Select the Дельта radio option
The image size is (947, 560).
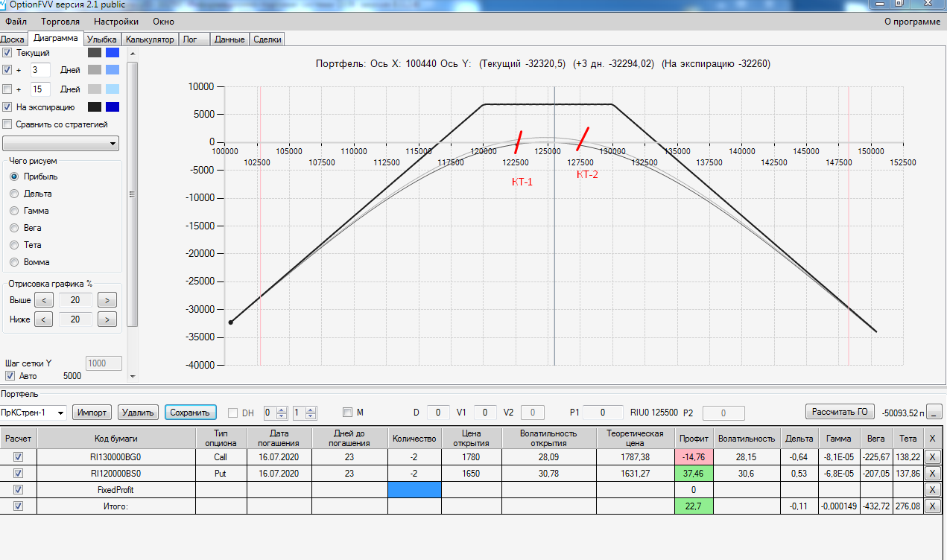(x=14, y=194)
